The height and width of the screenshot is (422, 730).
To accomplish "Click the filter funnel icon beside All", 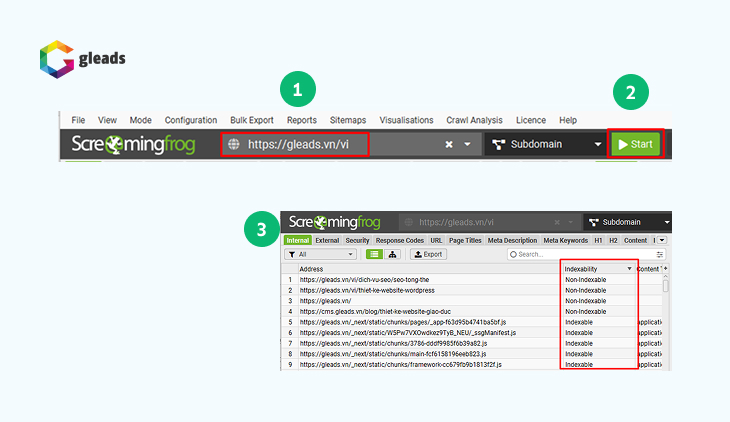I will (x=292, y=254).
